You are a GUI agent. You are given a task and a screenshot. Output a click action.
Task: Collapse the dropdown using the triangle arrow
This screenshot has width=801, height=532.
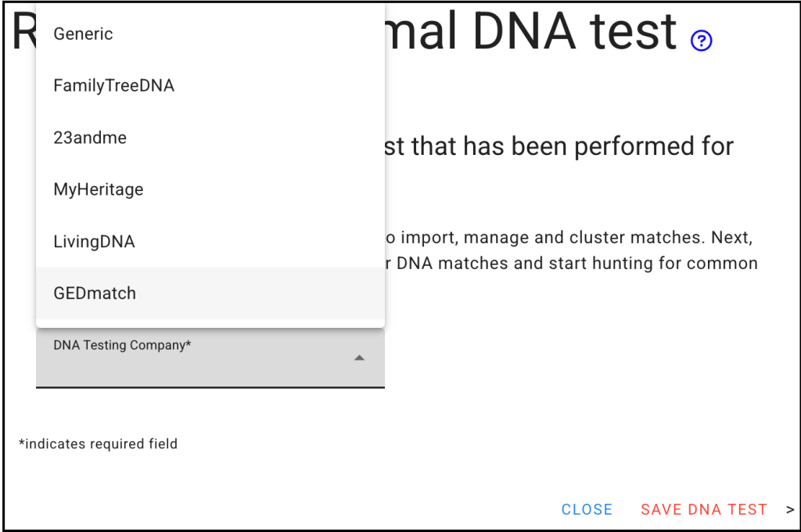[x=359, y=358]
